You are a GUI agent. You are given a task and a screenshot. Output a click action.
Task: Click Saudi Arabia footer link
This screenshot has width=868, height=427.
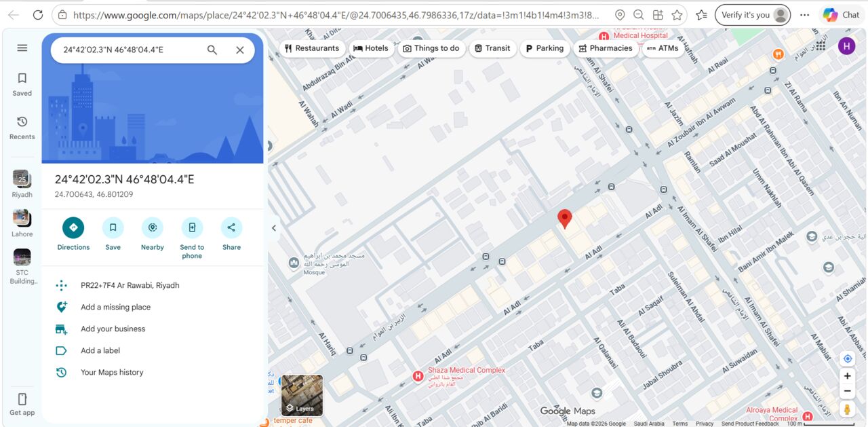coord(649,424)
